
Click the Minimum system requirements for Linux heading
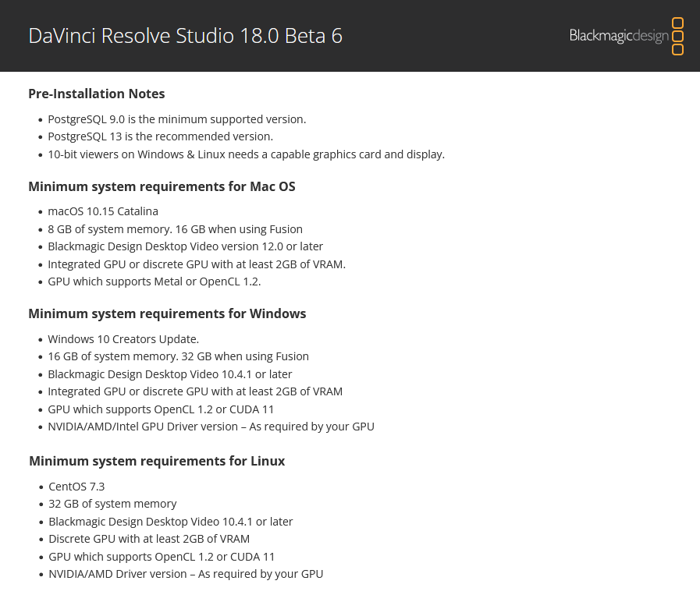click(x=157, y=461)
